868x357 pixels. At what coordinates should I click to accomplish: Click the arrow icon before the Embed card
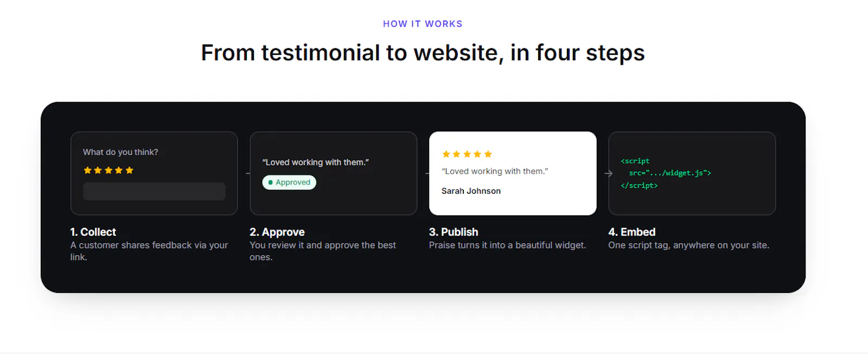click(x=609, y=174)
